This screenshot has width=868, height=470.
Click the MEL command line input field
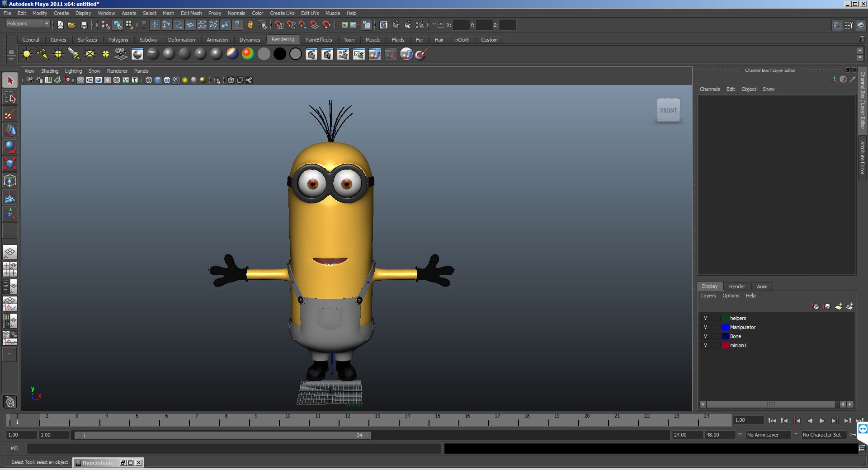tap(233, 448)
